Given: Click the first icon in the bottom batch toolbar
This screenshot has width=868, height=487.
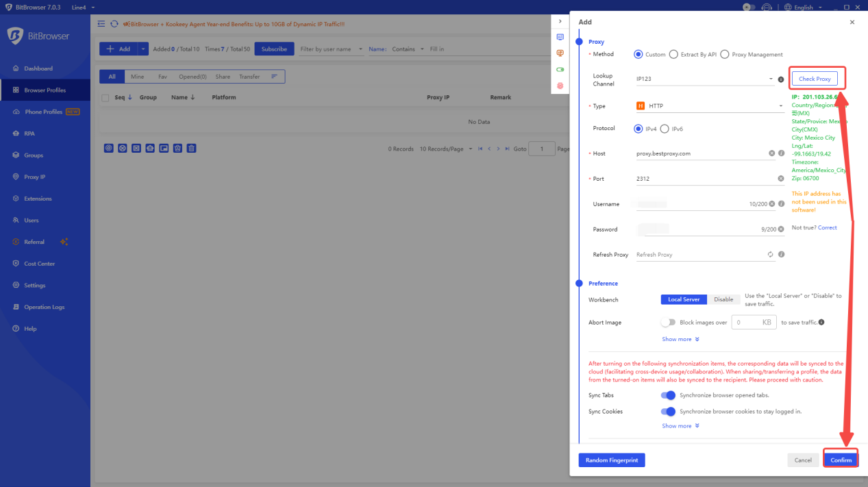Looking at the screenshot, I should [x=108, y=148].
